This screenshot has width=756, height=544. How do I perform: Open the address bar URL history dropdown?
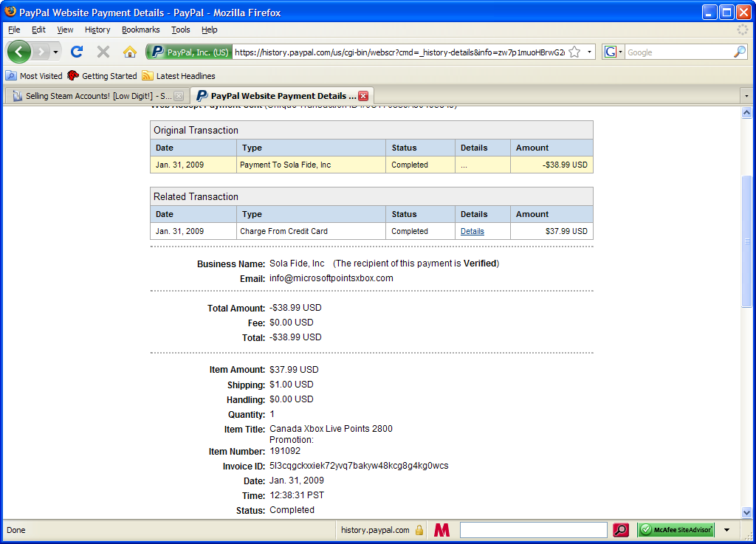589,52
